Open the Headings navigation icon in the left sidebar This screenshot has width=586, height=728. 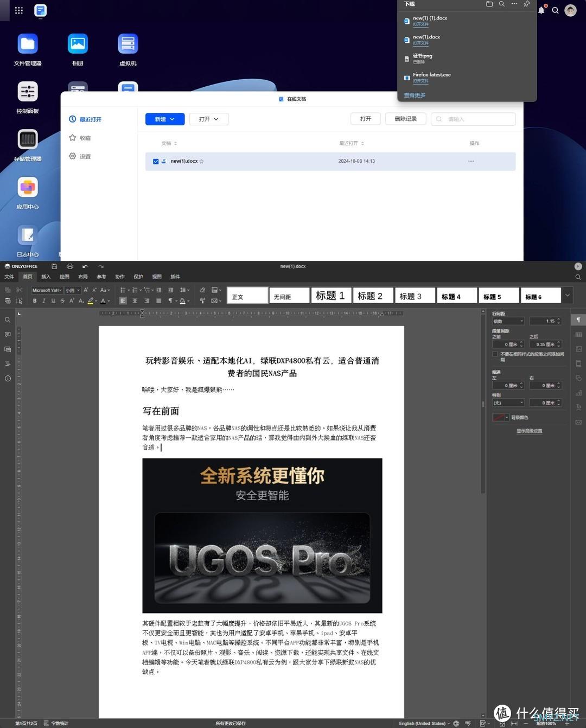(x=8, y=363)
